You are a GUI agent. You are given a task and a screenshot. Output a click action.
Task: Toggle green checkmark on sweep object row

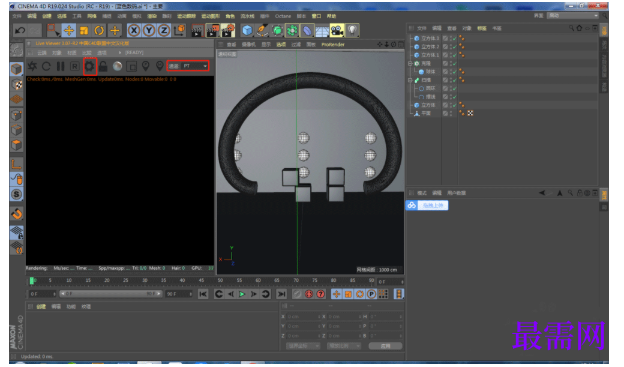click(454, 80)
